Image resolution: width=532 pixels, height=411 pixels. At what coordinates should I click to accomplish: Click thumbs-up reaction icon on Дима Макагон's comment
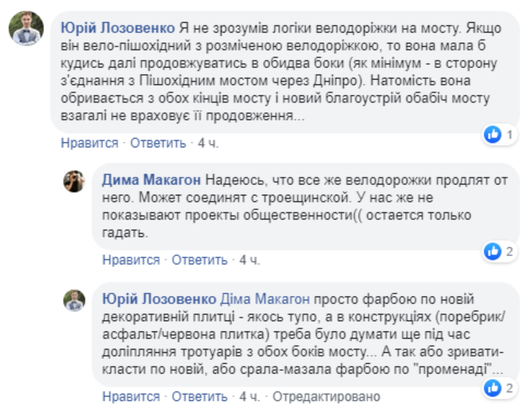[492, 251]
